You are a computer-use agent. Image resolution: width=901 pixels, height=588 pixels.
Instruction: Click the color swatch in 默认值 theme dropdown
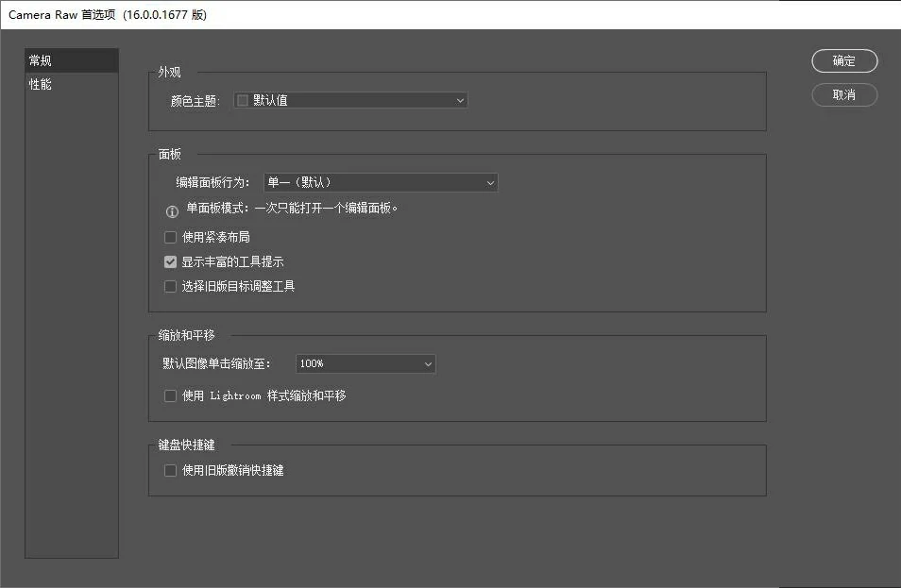click(243, 100)
